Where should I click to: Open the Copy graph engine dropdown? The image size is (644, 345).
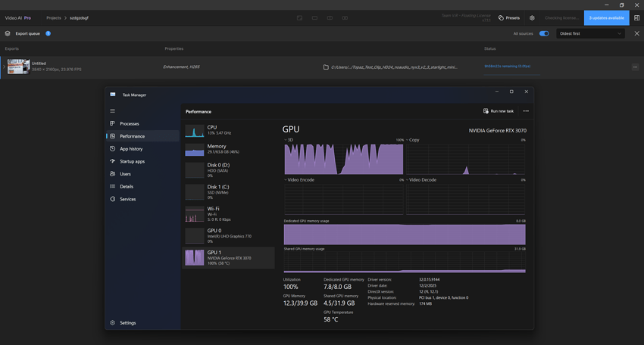coord(413,140)
